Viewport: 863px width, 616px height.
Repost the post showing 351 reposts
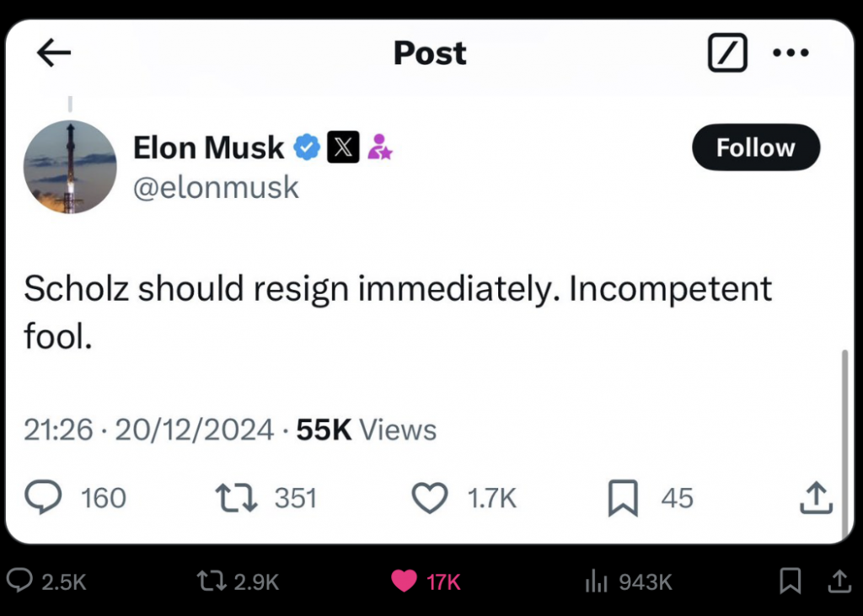[x=236, y=498]
